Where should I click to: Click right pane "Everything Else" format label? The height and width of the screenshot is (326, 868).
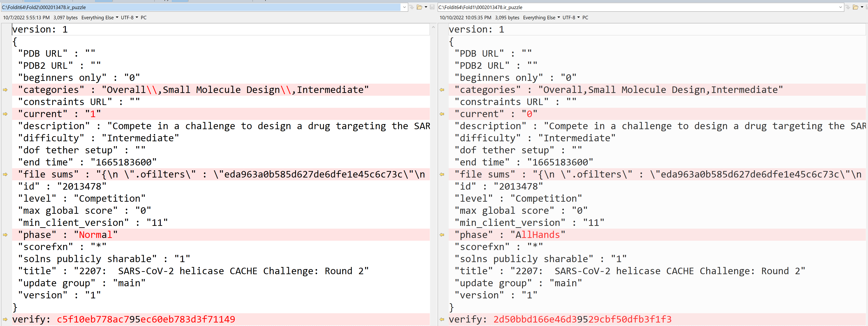539,17
